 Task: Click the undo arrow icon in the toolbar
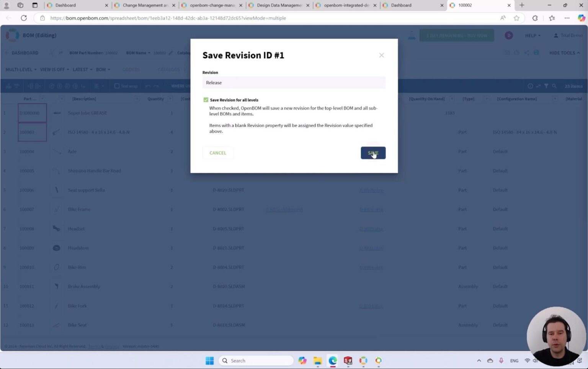pyautogui.click(x=147, y=86)
